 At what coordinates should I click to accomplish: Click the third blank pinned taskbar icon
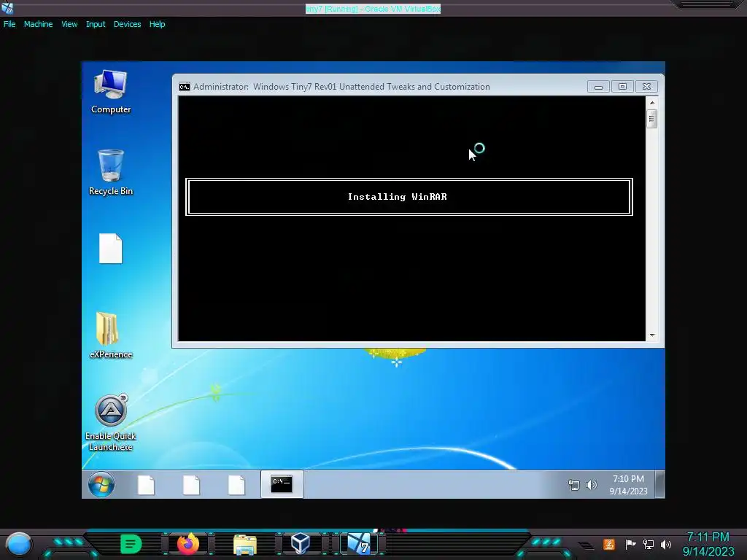coord(236,485)
